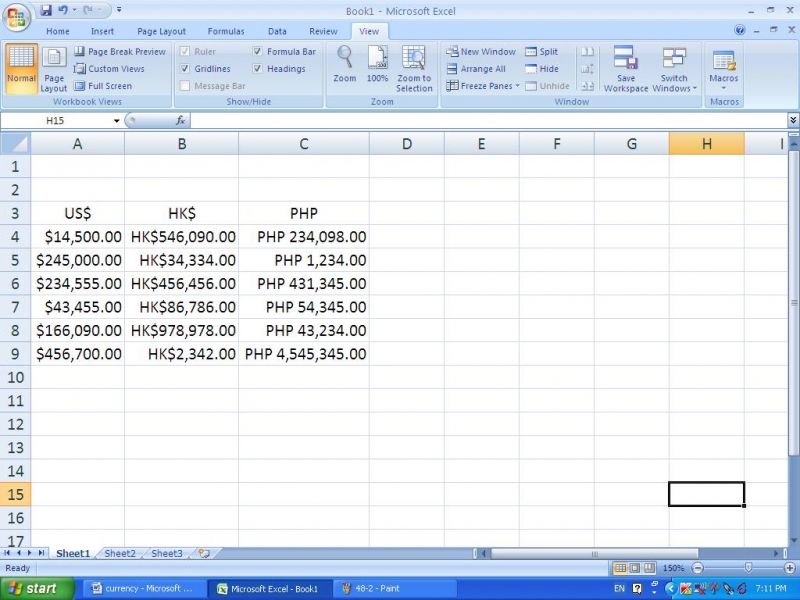Select the Sheet2 tab

pyautogui.click(x=119, y=552)
